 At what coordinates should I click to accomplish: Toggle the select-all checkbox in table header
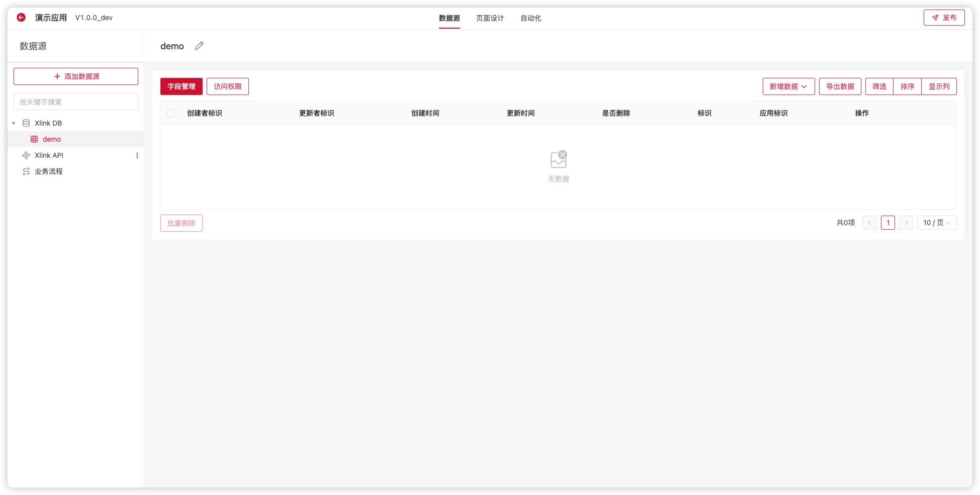pos(171,113)
